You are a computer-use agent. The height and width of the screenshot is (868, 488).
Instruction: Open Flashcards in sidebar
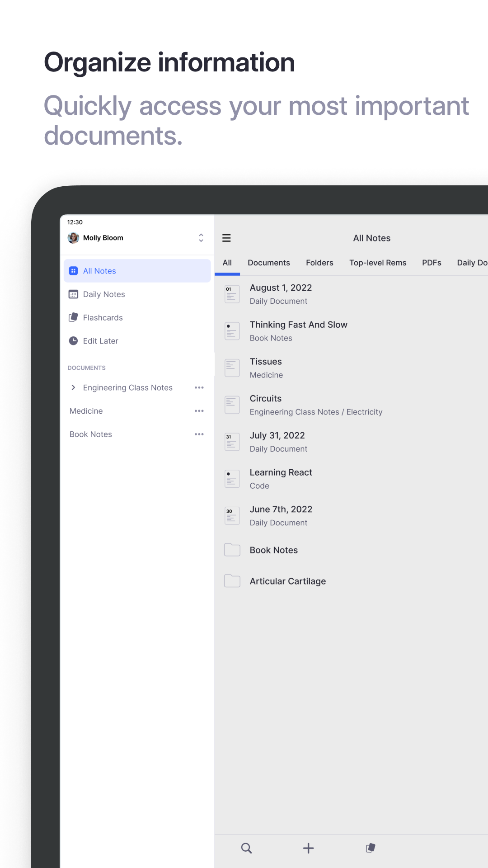[137, 317]
